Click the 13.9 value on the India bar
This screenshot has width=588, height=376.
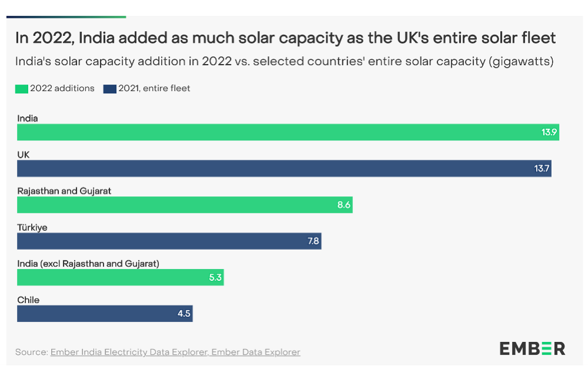pyautogui.click(x=549, y=132)
